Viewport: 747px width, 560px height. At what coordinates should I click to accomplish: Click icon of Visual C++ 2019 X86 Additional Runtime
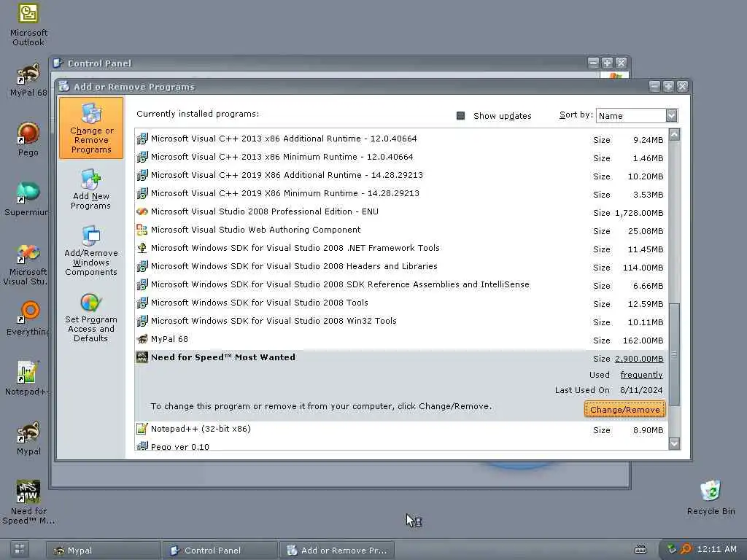coord(142,175)
